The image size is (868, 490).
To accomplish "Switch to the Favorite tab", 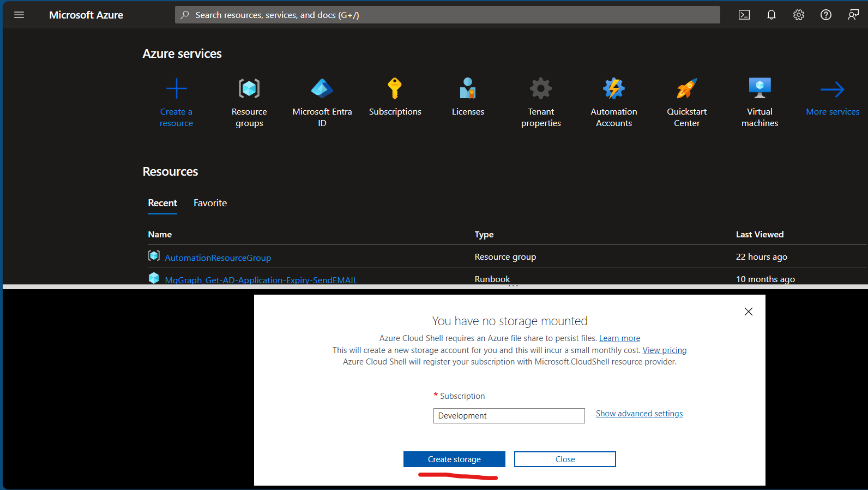I will 210,203.
